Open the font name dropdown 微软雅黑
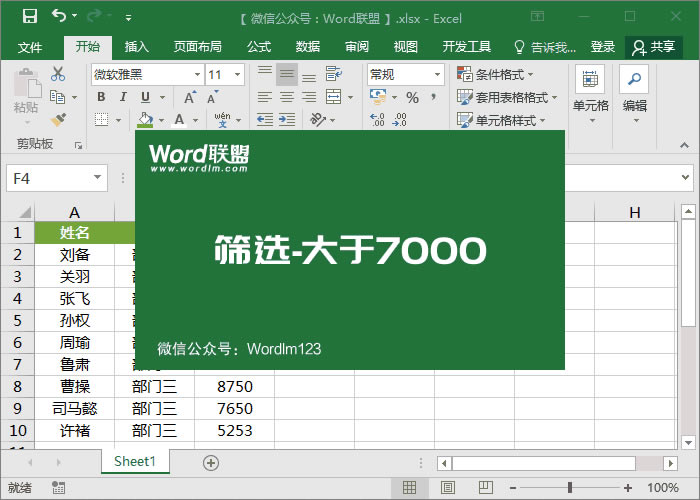 [x=196, y=74]
